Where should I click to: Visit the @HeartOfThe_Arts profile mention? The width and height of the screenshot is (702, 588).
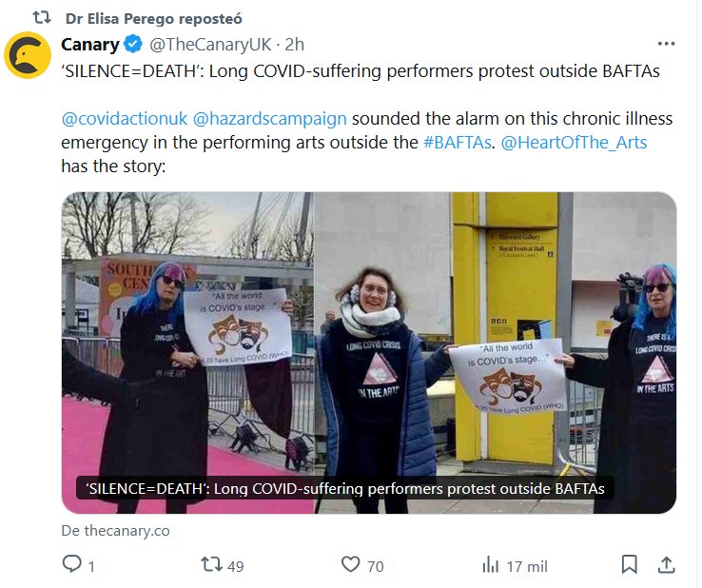coord(574,143)
